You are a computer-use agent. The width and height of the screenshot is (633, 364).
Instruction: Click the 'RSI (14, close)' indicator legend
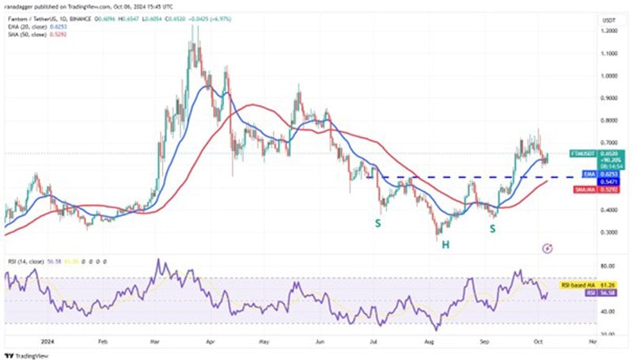[x=26, y=261]
